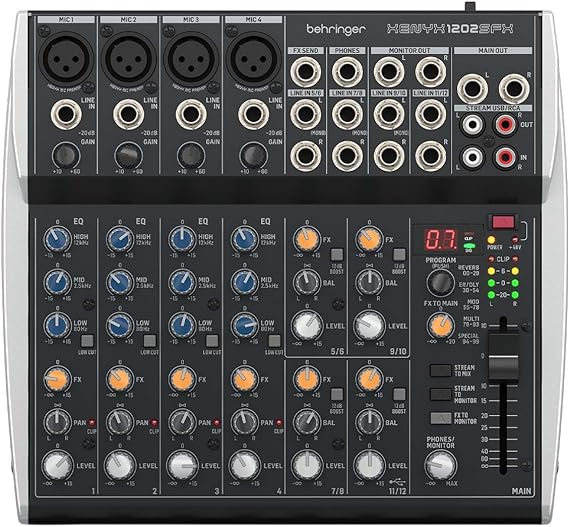Enable 12dB BOOST on channel 11/12

pyautogui.click(x=399, y=395)
